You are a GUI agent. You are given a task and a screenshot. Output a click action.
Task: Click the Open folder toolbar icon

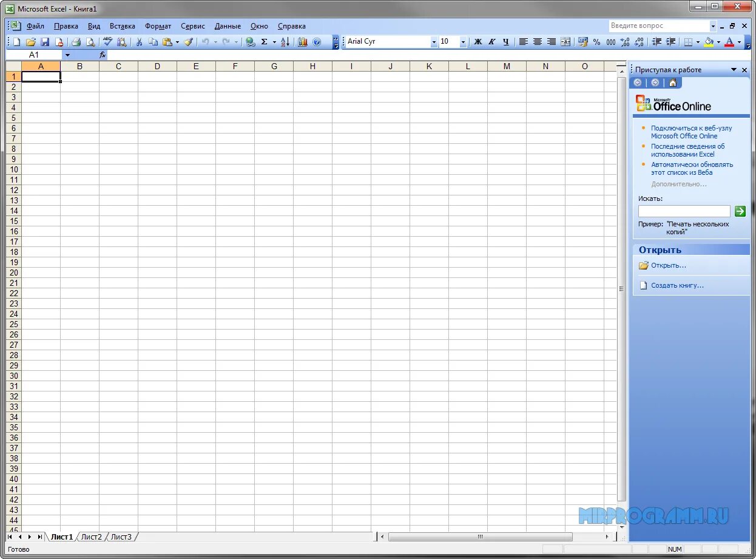(x=30, y=42)
